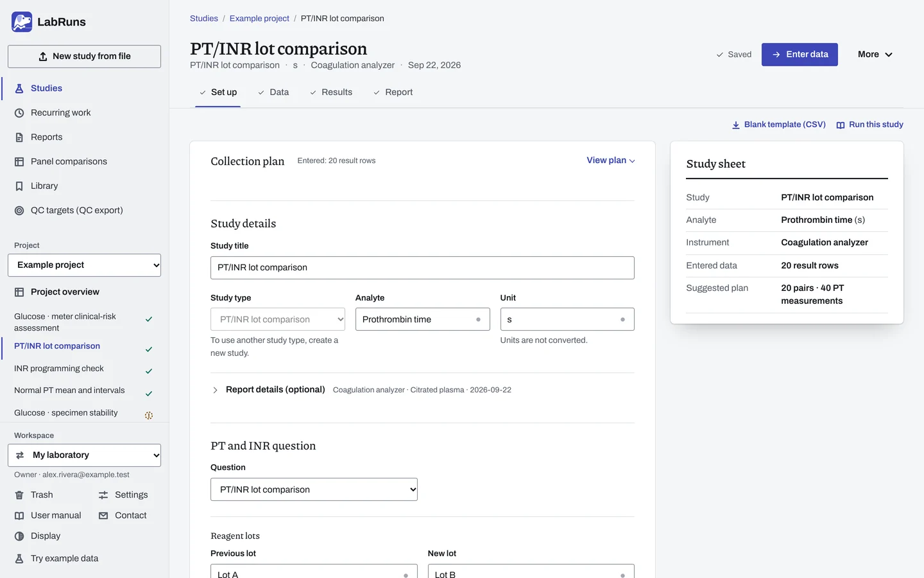Click the Study title input field
Viewport: 924px width, 578px height.
click(x=422, y=268)
